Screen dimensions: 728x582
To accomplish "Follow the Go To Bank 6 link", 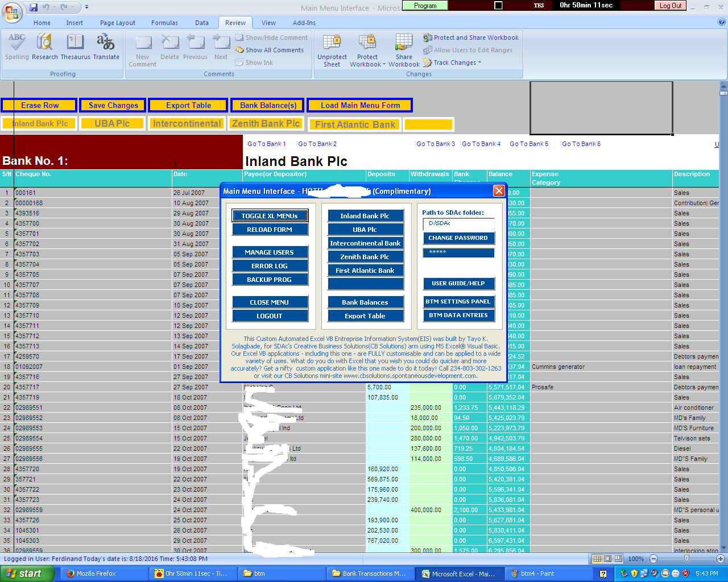I will 581,144.
